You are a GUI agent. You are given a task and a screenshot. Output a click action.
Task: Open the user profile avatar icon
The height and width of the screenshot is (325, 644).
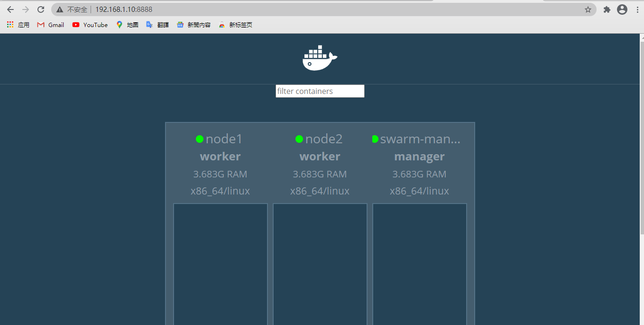click(622, 9)
